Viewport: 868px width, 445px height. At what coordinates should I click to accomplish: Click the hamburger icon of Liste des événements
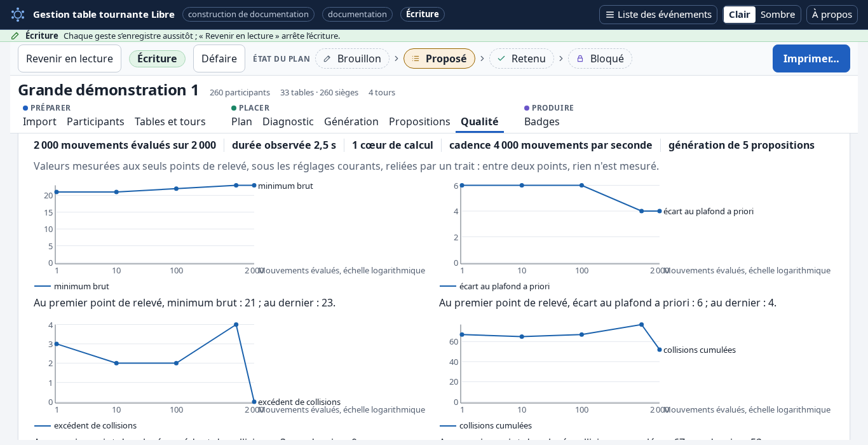click(609, 15)
